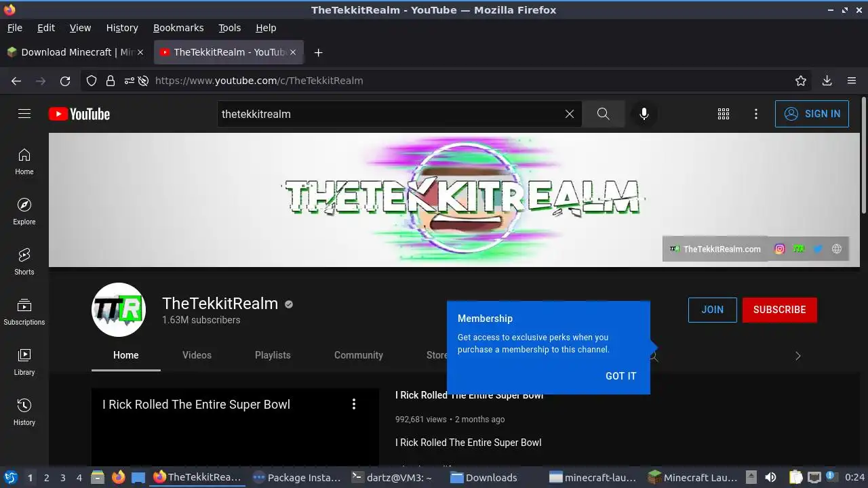Start voice search with the microphone
Screen dimensions: 868x488
pos(644,114)
